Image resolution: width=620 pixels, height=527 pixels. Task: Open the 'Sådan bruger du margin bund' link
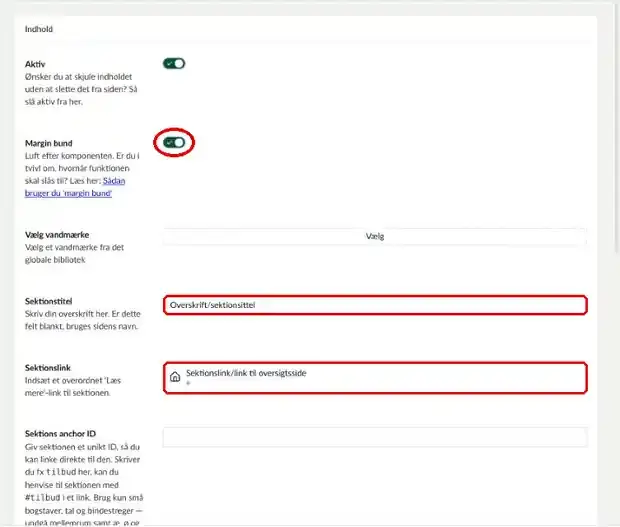pos(75,187)
